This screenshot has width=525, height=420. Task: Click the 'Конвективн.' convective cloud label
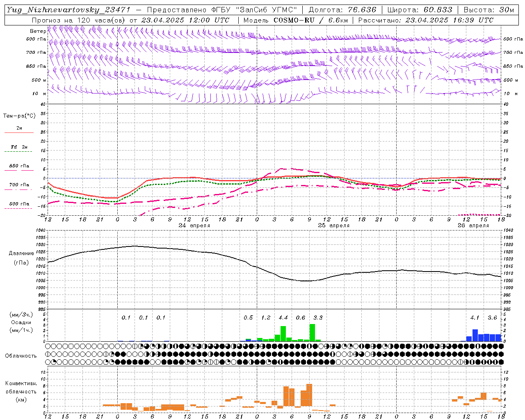(x=21, y=383)
